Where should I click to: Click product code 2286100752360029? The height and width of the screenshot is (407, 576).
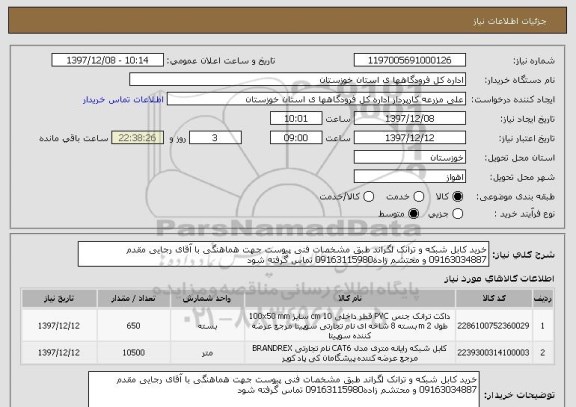(x=493, y=326)
